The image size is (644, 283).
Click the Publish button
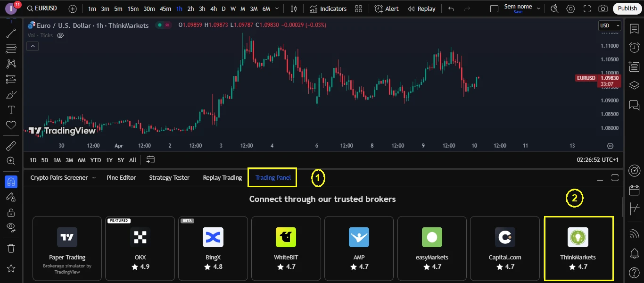(x=627, y=8)
